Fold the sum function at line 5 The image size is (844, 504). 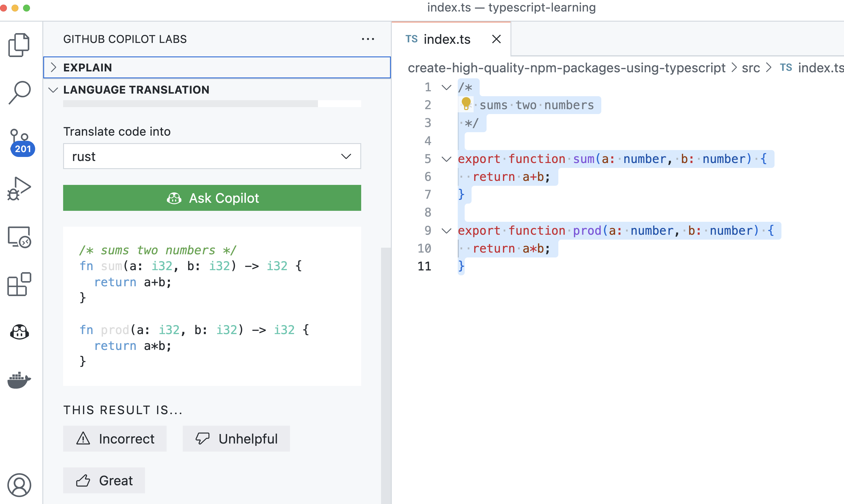coord(446,159)
